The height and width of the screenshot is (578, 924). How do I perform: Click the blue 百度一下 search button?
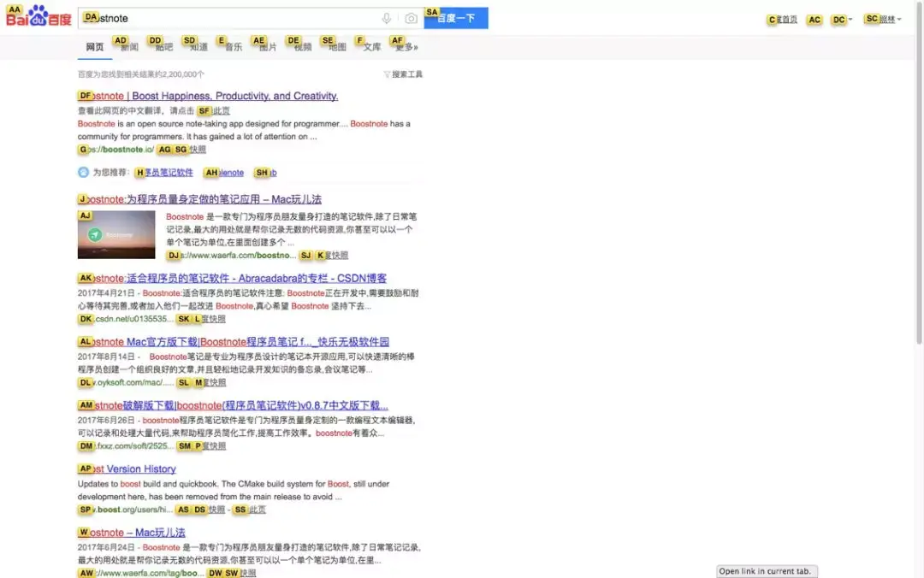pyautogui.click(x=456, y=18)
